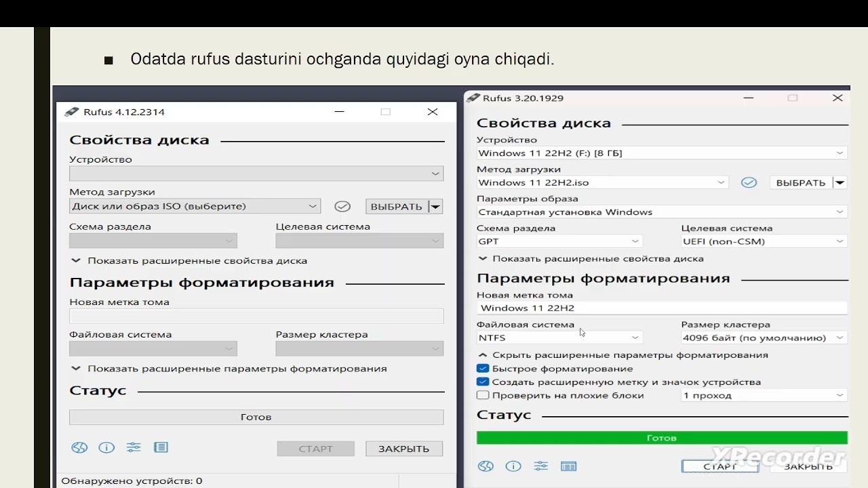Click ЗАКРЫТЬ button in Rufus 3.20 window
Screen dimensions: 868x488
(x=809, y=466)
